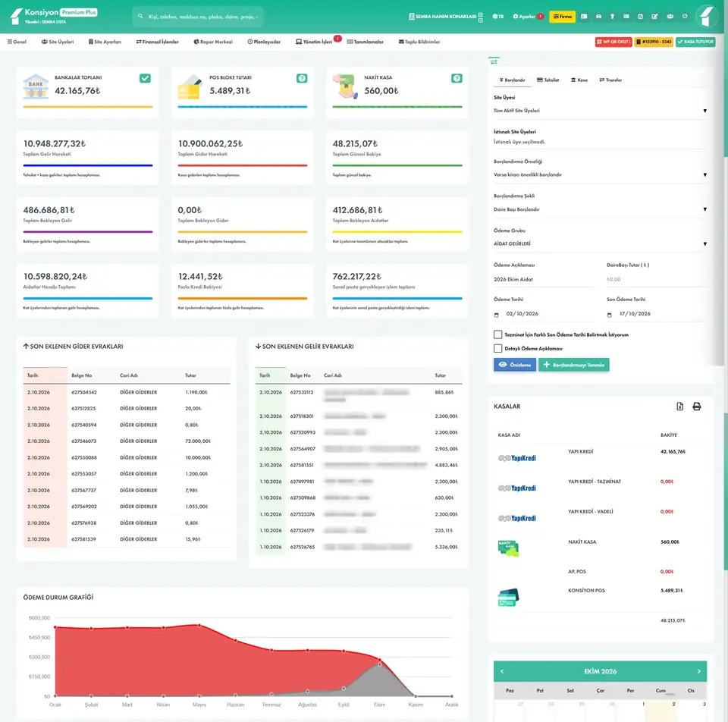Image resolution: width=728 pixels, height=722 pixels.
Task: Open the Finansal İşlemler menu
Action: pos(158,42)
